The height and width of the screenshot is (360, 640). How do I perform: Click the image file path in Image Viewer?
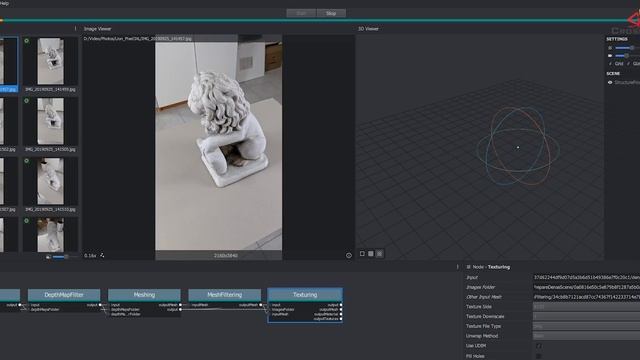pyautogui.click(x=138, y=39)
